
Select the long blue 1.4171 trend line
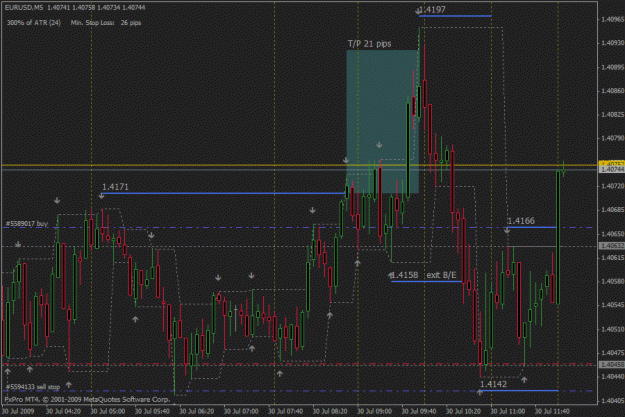click(x=223, y=193)
